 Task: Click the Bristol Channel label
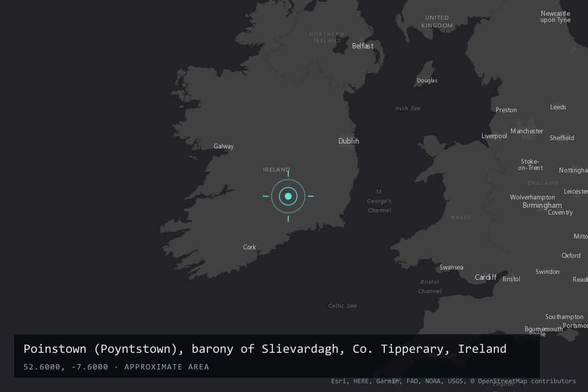tap(430, 287)
